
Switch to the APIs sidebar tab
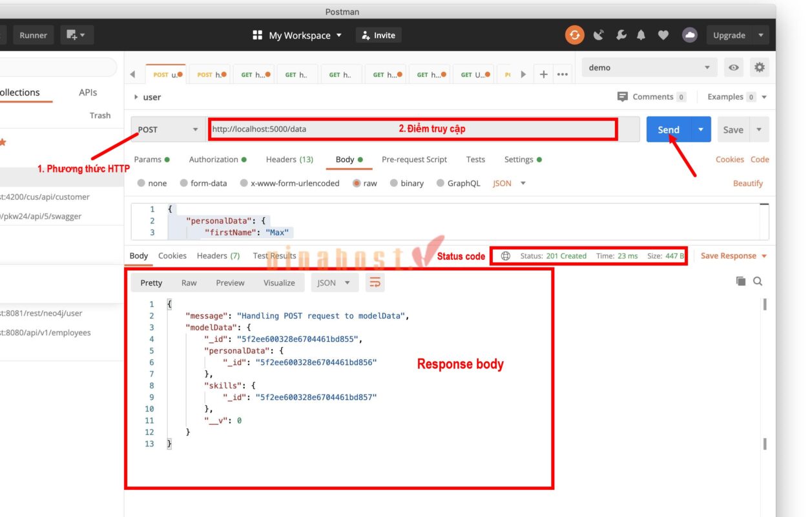[88, 92]
